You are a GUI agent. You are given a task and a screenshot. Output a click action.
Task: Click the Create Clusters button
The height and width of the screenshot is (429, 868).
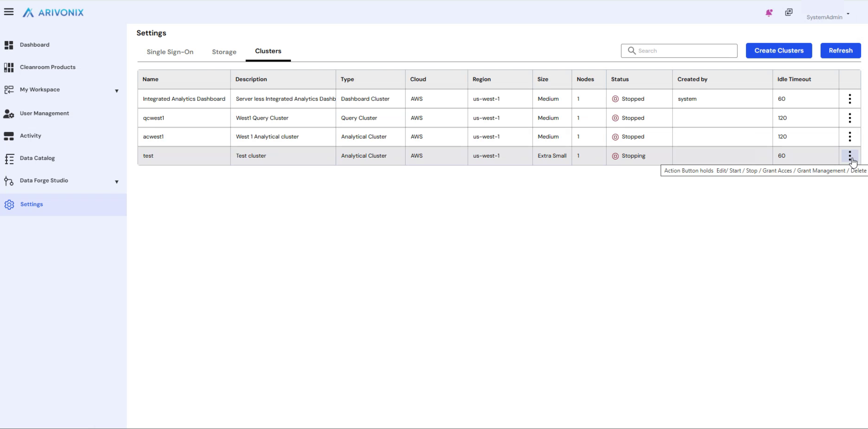pos(779,50)
